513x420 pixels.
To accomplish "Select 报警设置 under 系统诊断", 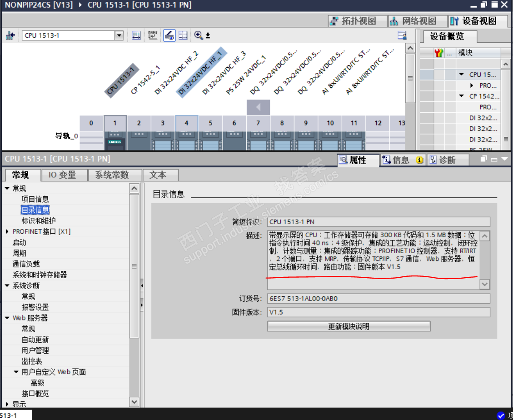I will (x=35, y=307).
